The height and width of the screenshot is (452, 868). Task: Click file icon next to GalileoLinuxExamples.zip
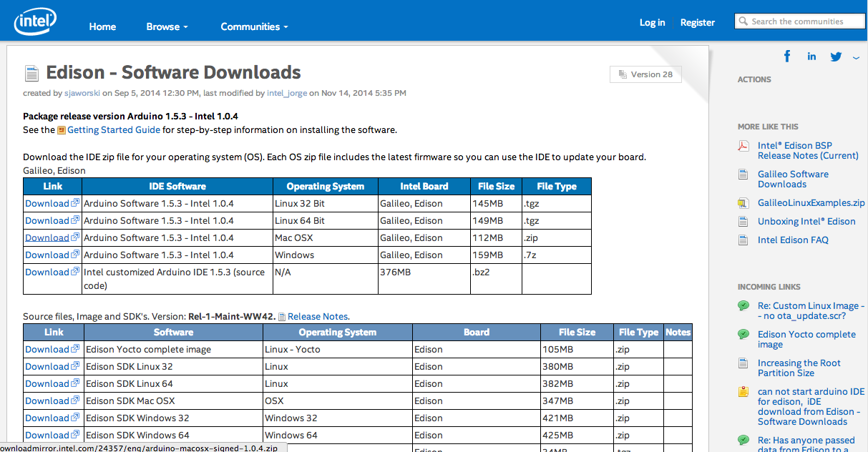coord(743,203)
